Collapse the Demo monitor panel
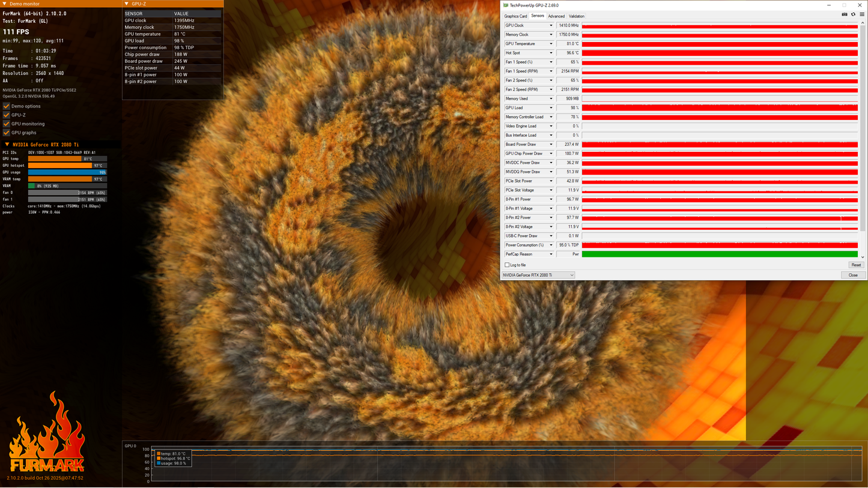868x488 pixels. click(5, 4)
